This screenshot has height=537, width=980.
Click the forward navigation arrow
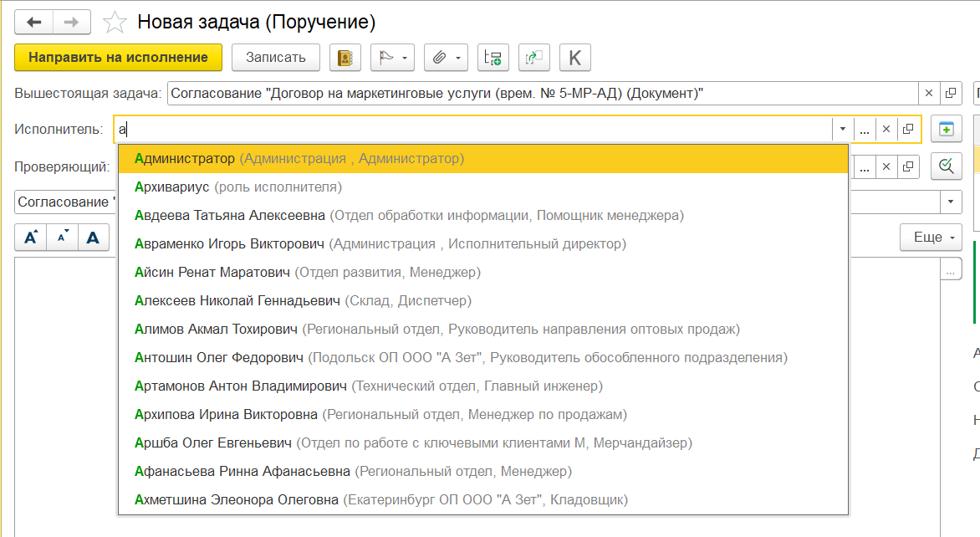click(x=73, y=22)
